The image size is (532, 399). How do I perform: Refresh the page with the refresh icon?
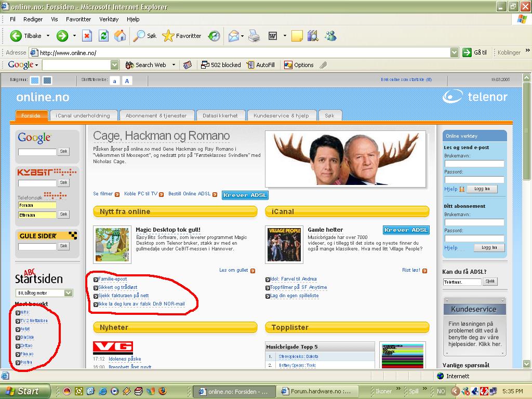104,36
